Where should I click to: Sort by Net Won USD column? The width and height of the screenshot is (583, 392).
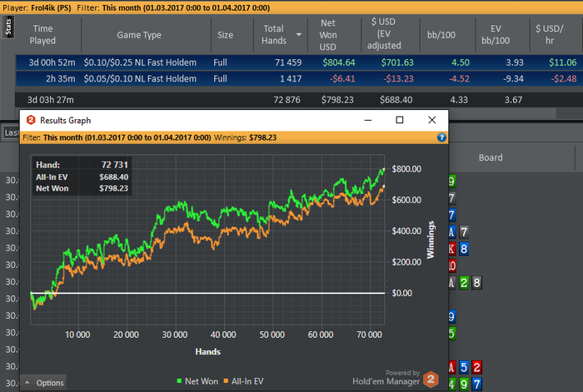(x=328, y=35)
